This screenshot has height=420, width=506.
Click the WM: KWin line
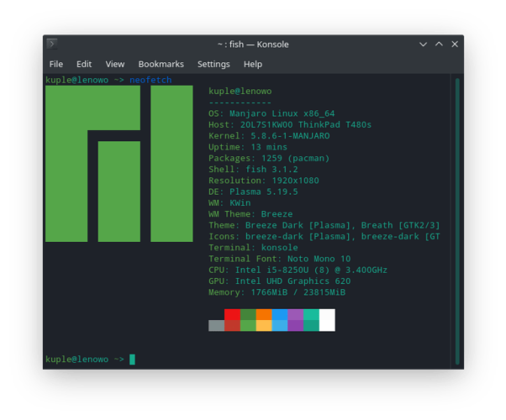point(229,203)
